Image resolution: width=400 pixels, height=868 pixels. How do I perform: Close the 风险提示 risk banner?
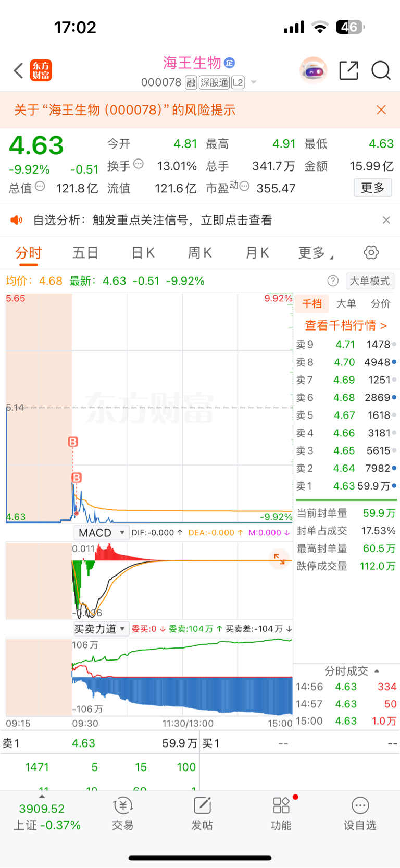tap(381, 109)
